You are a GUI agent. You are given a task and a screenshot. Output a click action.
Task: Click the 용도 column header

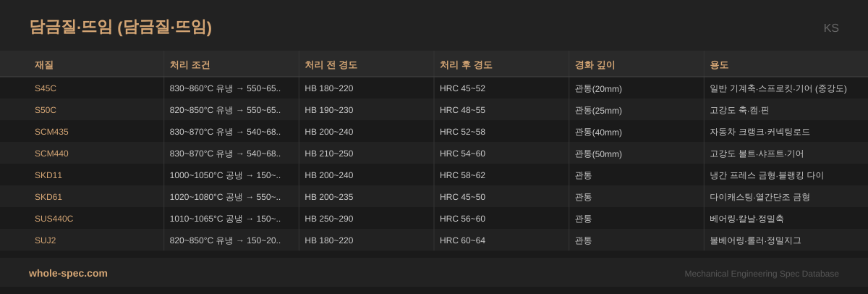coord(719,64)
